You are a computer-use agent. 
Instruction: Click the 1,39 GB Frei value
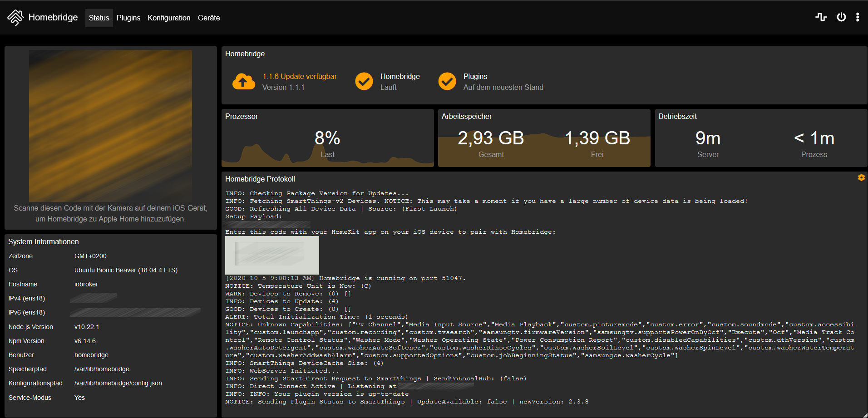(x=597, y=138)
